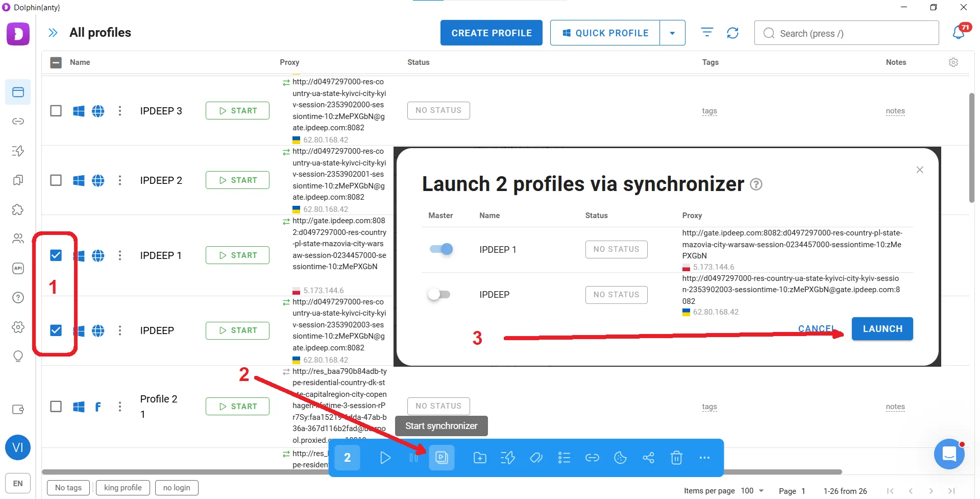Expand Quick Profile dropdown arrow
The image size is (980, 499).
point(672,33)
